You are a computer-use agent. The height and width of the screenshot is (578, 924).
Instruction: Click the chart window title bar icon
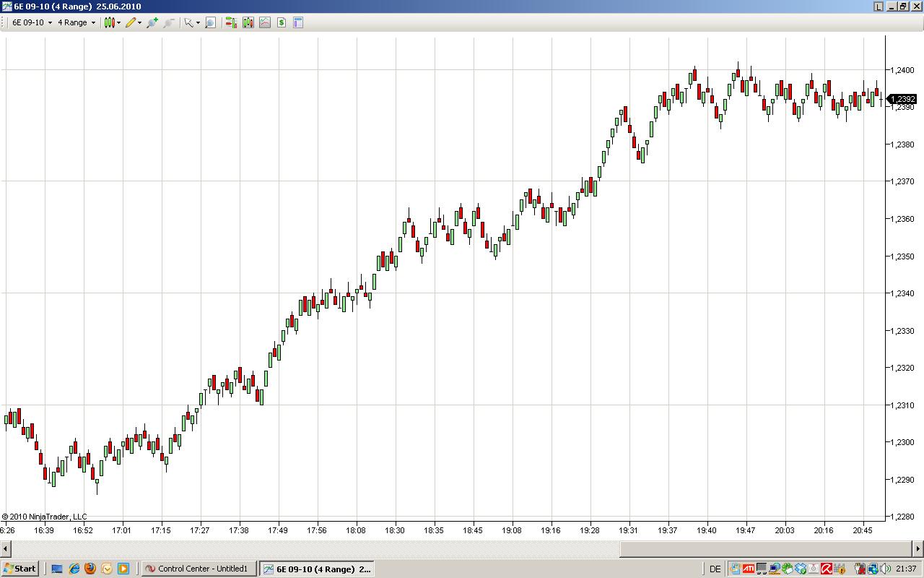6,7
